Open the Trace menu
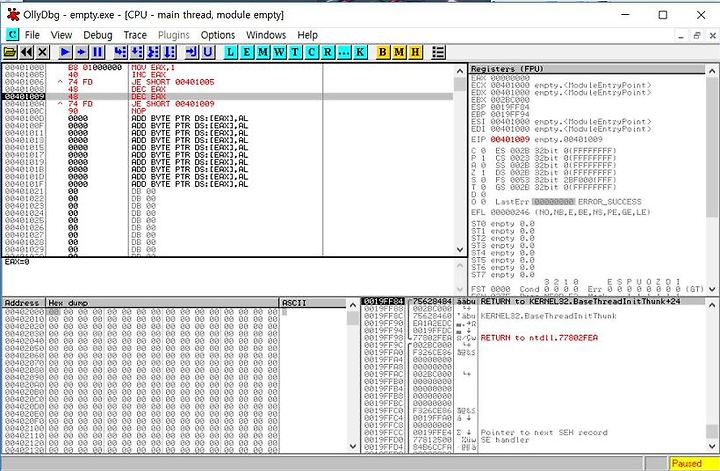 coord(135,35)
